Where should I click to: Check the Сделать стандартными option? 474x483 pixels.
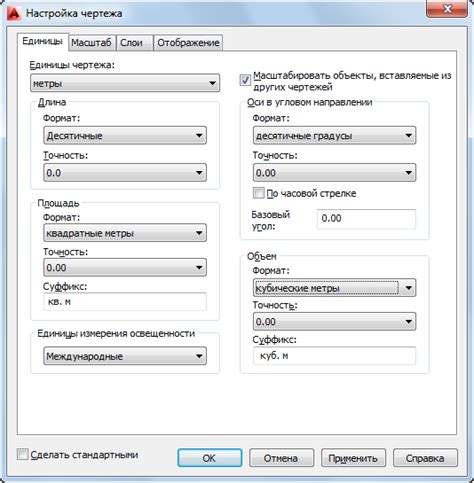tap(22, 454)
